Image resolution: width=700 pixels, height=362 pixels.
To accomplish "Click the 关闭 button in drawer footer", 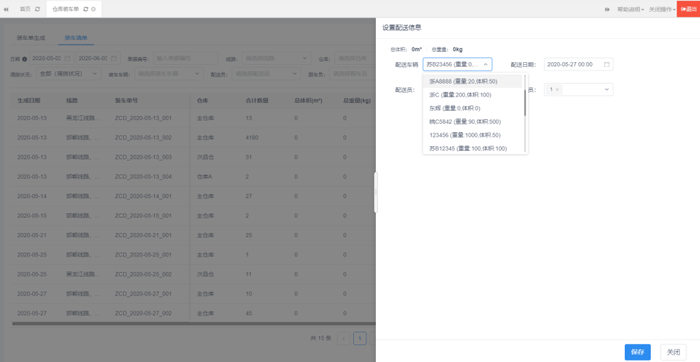I will (673, 352).
